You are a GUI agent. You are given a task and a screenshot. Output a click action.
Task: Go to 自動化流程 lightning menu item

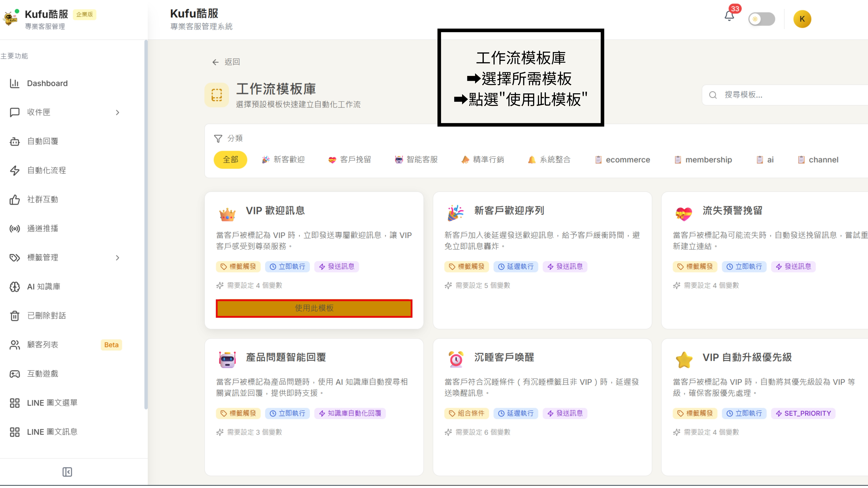[46, 170]
